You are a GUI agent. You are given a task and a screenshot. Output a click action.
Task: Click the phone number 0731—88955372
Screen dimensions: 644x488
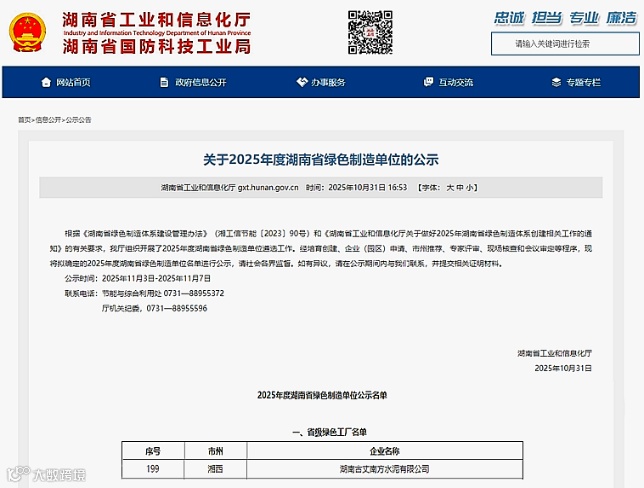[x=194, y=293]
